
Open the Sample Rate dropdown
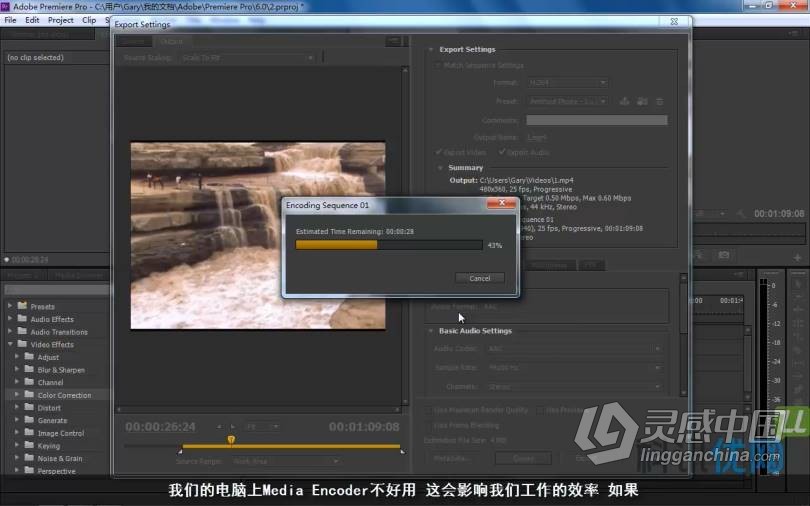point(574,368)
